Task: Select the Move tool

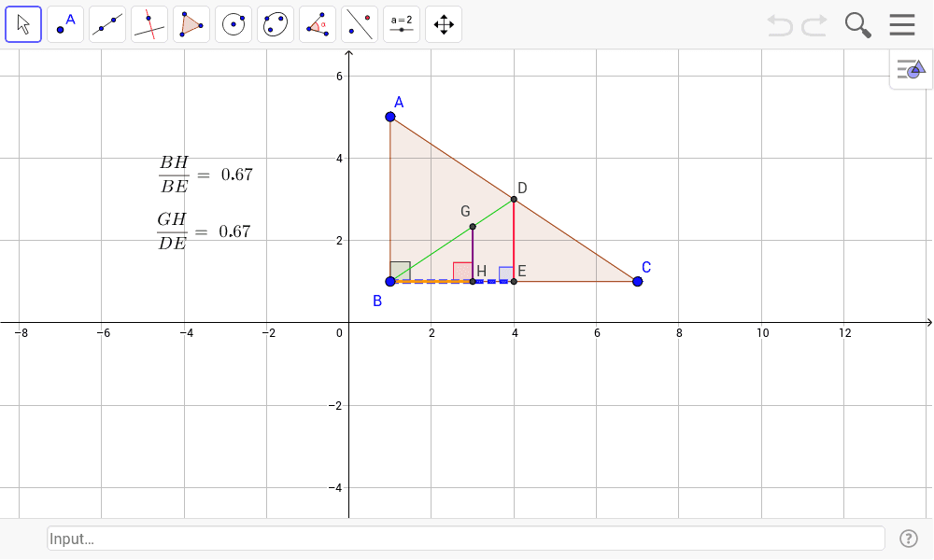Action: tap(23, 23)
